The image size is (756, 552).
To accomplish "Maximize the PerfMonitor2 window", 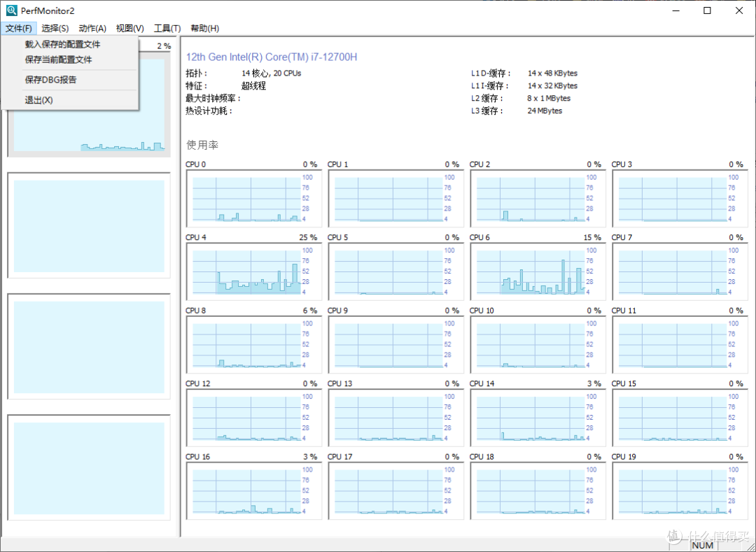I will [707, 10].
